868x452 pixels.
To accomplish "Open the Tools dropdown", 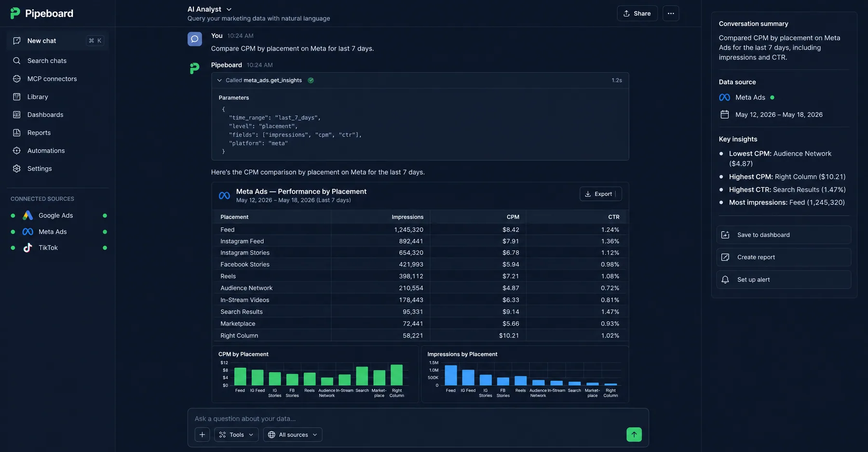I will pyautogui.click(x=236, y=435).
